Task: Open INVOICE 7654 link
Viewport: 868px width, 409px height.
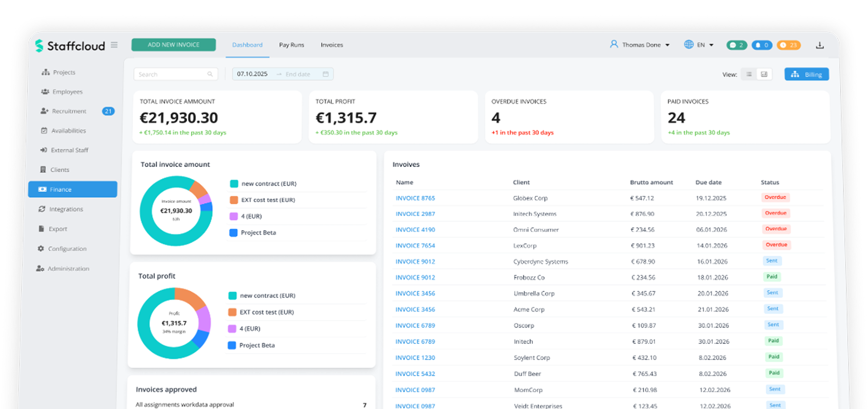Action: [x=415, y=245]
